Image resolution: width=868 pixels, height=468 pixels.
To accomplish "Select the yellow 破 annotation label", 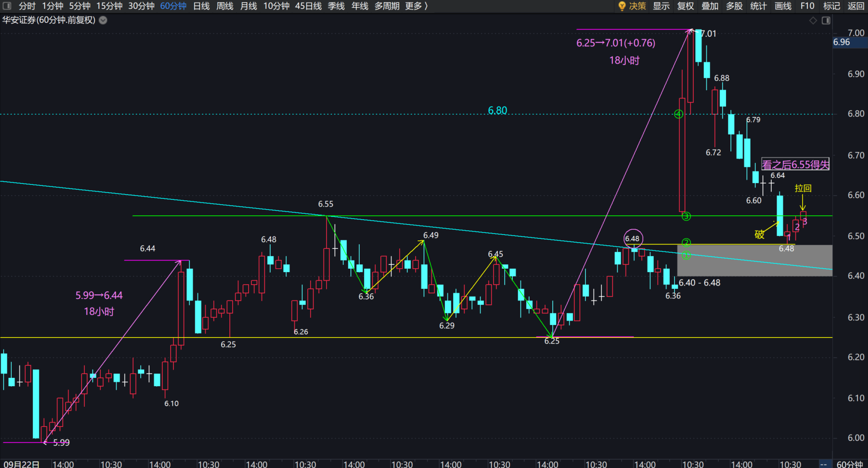I will (759, 235).
